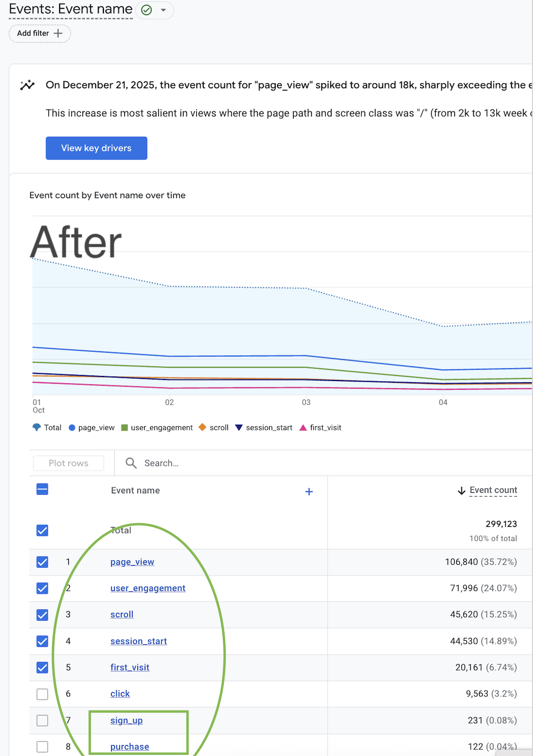
Task: Click the 02 date axis label
Action: click(169, 402)
